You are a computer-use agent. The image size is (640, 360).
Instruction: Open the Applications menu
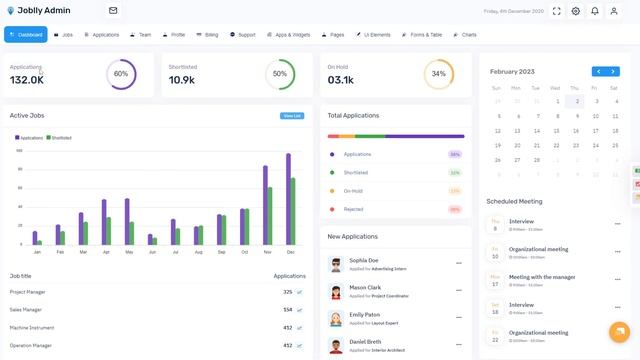102,35
